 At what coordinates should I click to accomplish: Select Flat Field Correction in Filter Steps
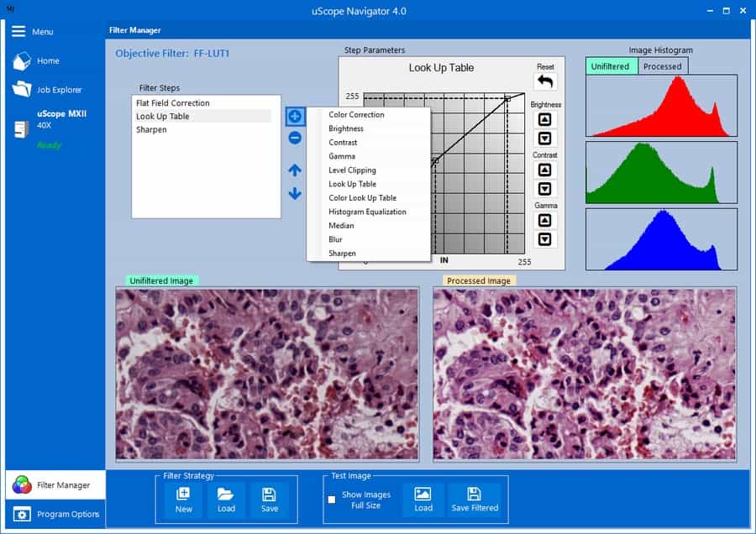point(173,103)
